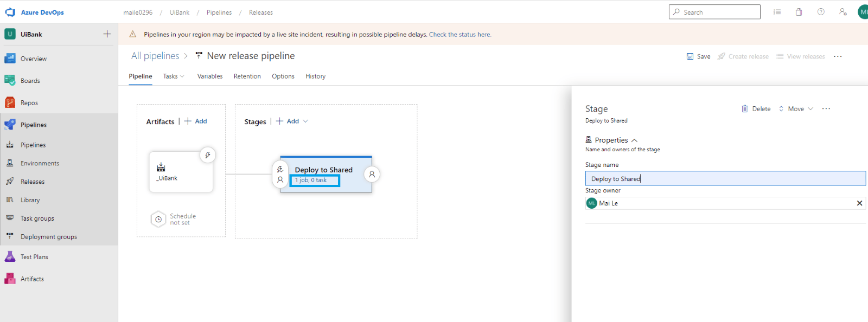Screen dimensions: 868x322
Task: Click Create release button
Action: [x=743, y=56]
